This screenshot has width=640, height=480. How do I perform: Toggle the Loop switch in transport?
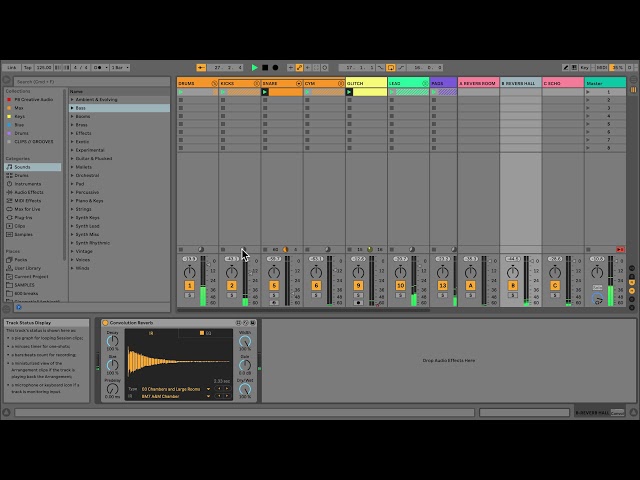(391, 67)
